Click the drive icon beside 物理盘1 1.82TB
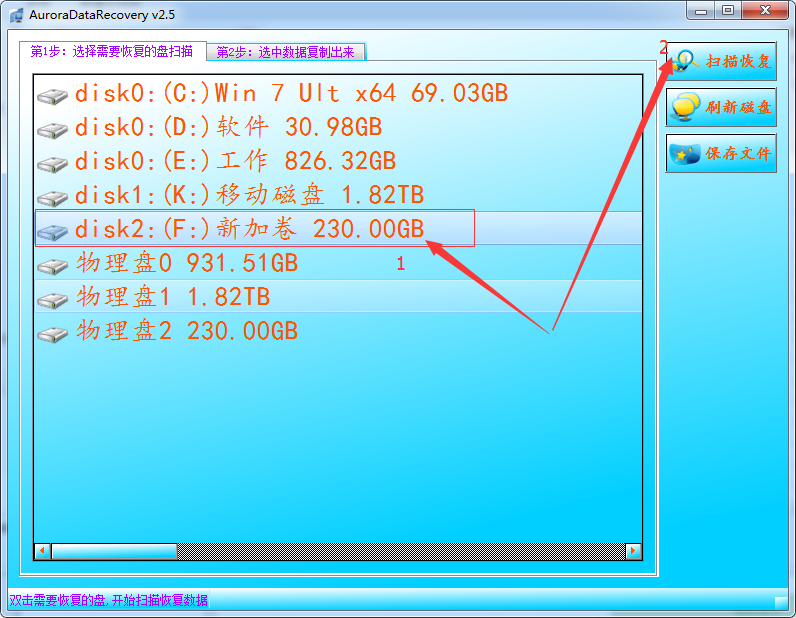The height and width of the screenshot is (618, 796). (52, 300)
